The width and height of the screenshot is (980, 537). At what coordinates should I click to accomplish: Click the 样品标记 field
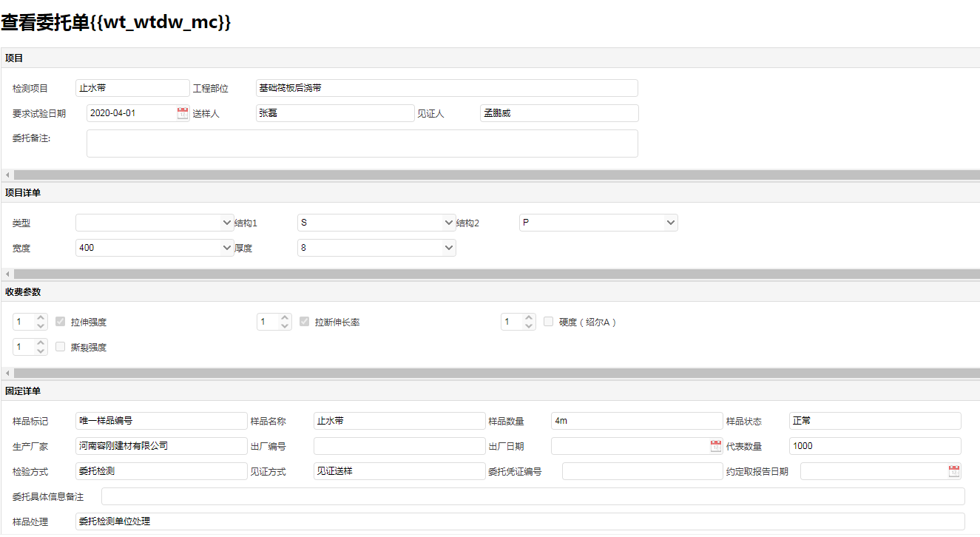(x=161, y=421)
